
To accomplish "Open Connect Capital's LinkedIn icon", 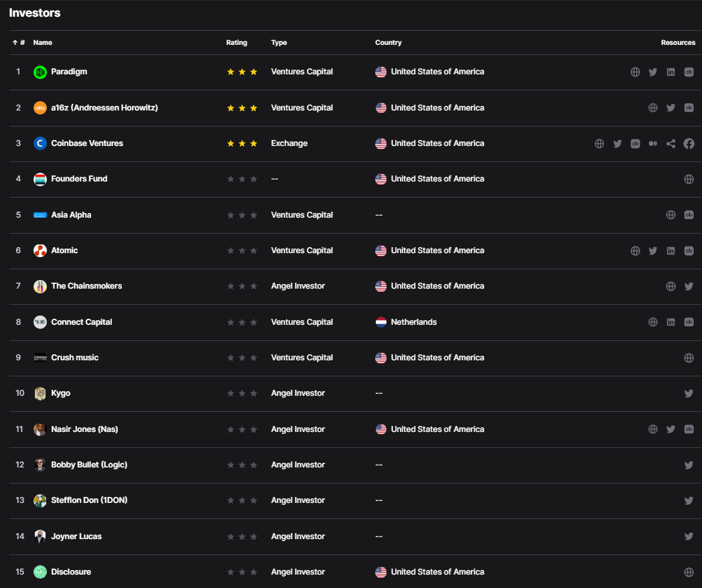I will tap(671, 322).
